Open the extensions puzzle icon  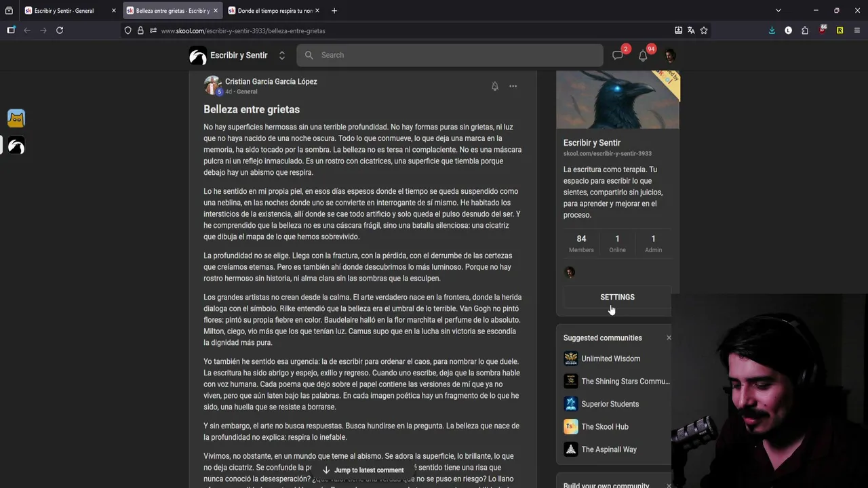coord(805,30)
